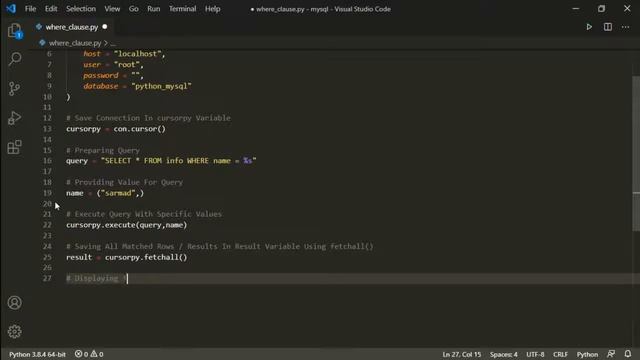
Task: Click the result variable on line 25
Action: pyautogui.click(x=79, y=257)
